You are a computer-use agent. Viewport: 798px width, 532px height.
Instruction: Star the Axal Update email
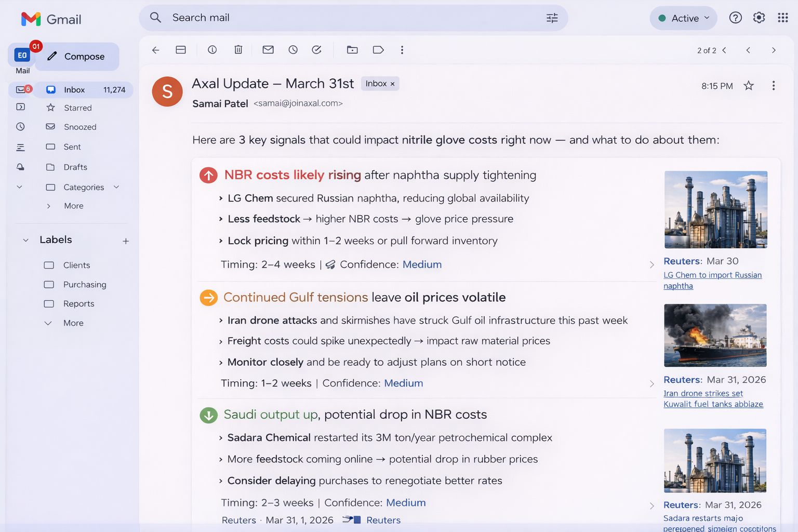tap(748, 86)
